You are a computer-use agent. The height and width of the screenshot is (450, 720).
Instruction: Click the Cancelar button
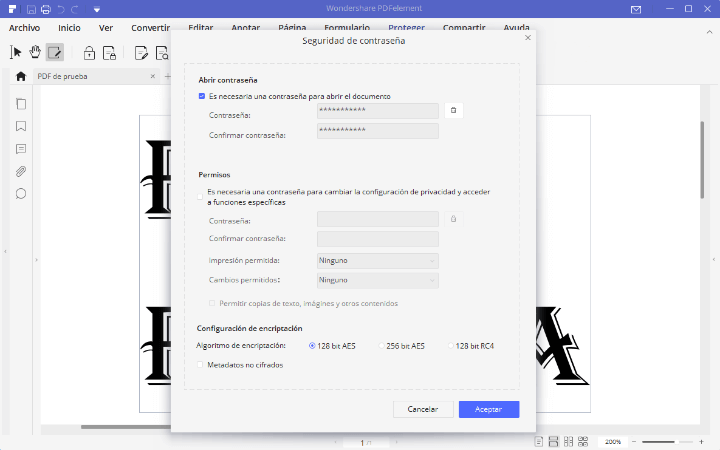click(x=423, y=409)
